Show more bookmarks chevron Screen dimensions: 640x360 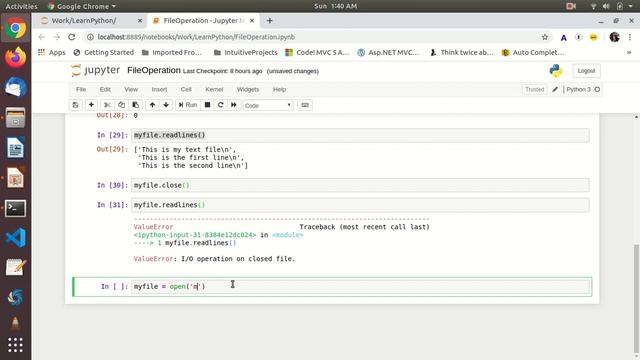(629, 52)
